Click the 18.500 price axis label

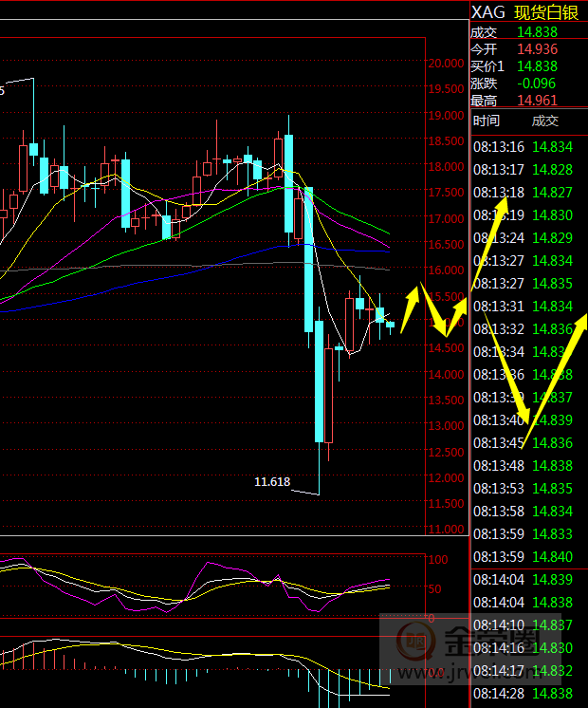point(446,140)
